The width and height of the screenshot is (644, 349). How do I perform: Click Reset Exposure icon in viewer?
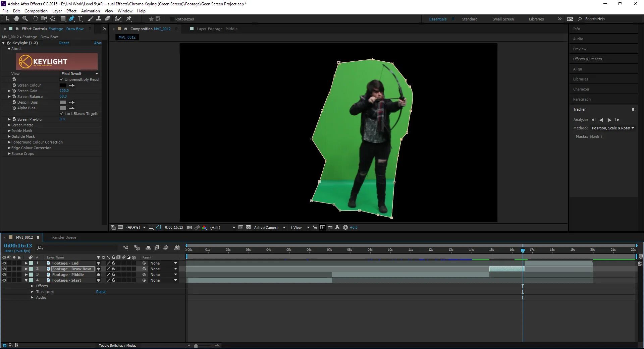coord(345,227)
